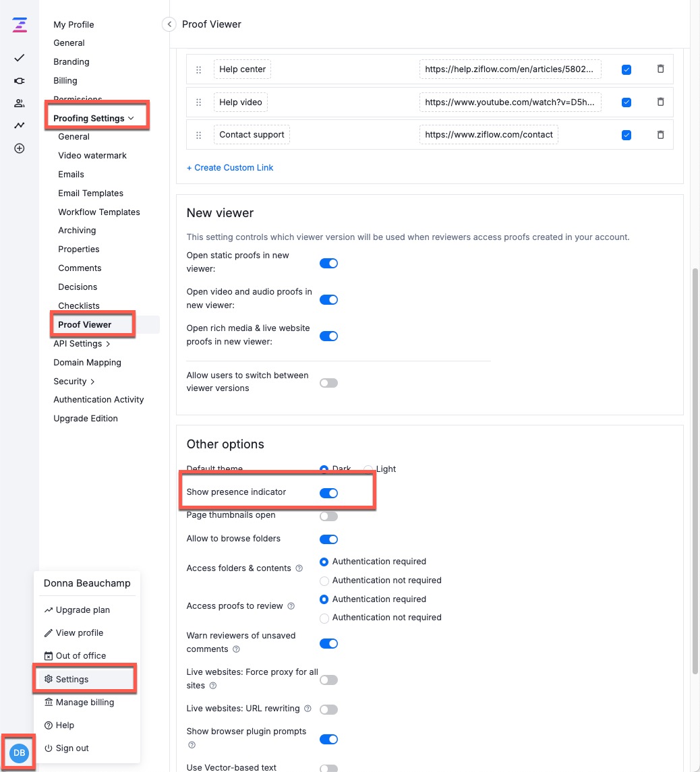Toggle Show presence indicator switch
700x772 pixels.
pyautogui.click(x=328, y=493)
